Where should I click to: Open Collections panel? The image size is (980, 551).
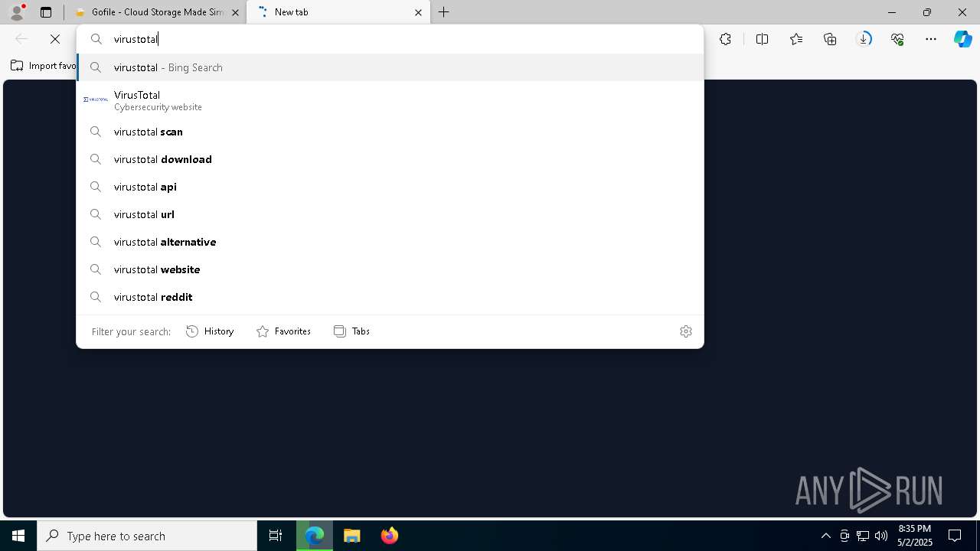click(x=830, y=39)
